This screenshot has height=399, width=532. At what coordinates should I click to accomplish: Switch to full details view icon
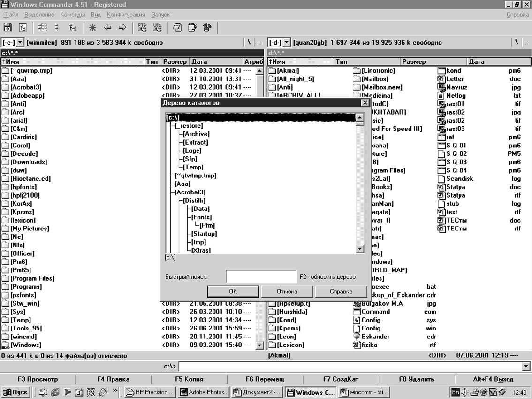pyautogui.click(x=57, y=28)
